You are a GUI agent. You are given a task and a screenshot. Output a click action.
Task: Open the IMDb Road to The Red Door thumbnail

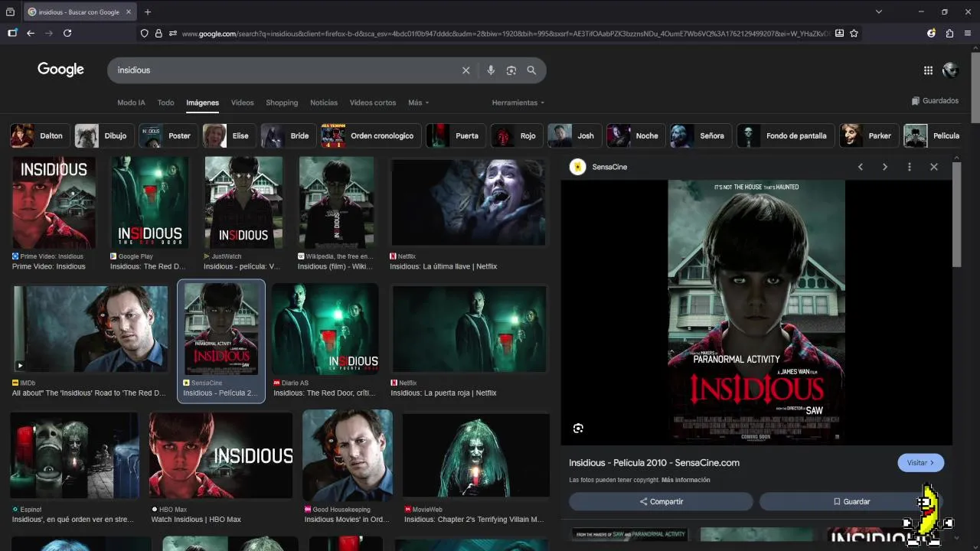coord(90,329)
